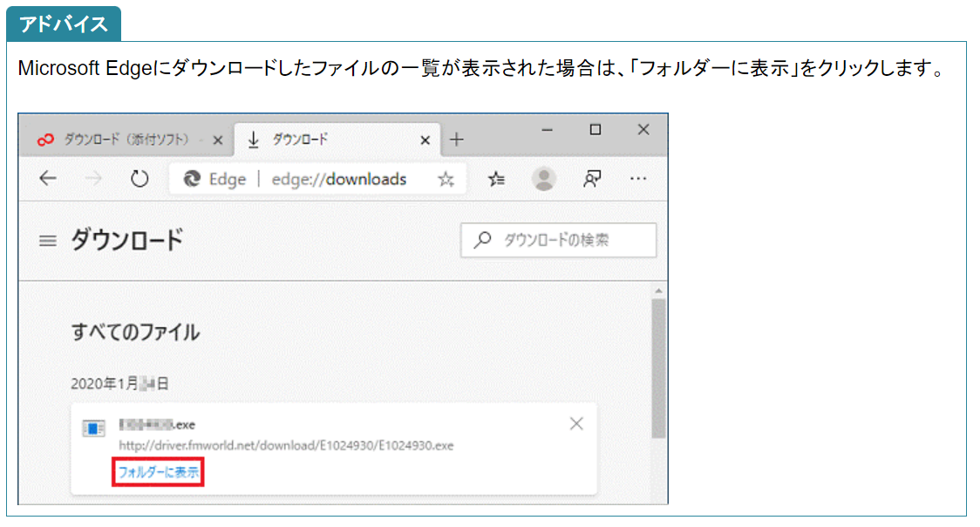Switch to the ダウンロード（添付ソフト）tab

coord(122,140)
